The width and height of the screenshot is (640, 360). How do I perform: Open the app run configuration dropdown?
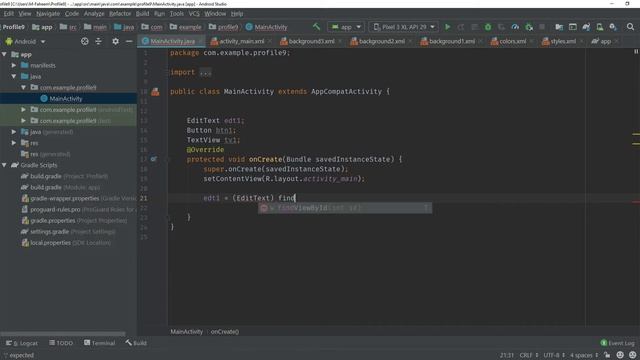[x=346, y=27]
